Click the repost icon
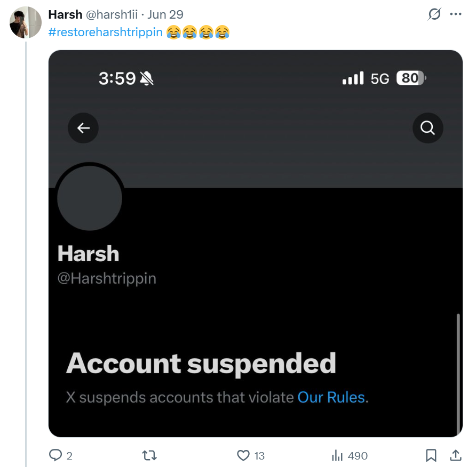The width and height of the screenshot is (476, 467). [x=149, y=455]
